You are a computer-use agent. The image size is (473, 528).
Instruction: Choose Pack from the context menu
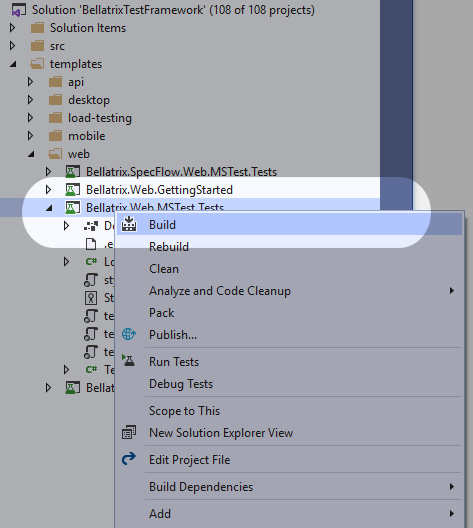pyautogui.click(x=289, y=313)
